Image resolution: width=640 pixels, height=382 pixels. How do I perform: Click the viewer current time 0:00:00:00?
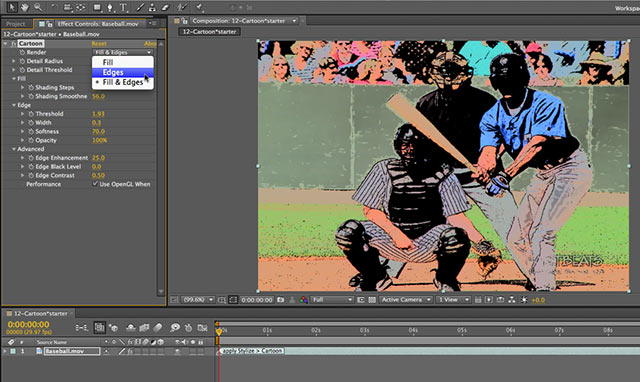coord(256,300)
